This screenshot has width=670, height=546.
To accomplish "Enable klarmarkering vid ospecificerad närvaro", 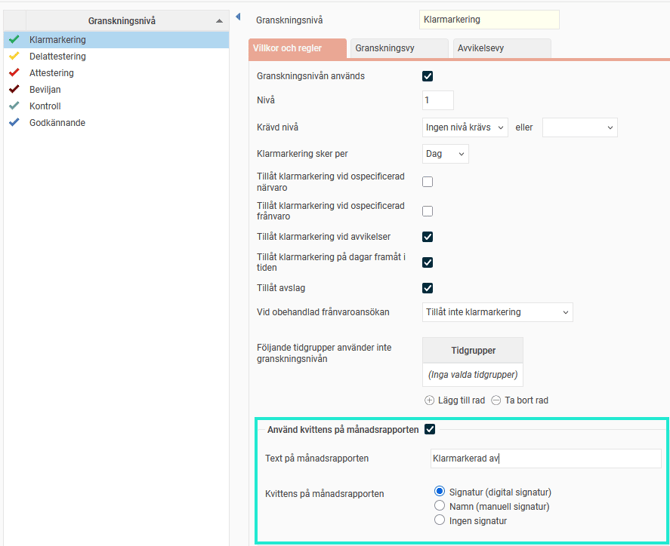I will point(428,182).
